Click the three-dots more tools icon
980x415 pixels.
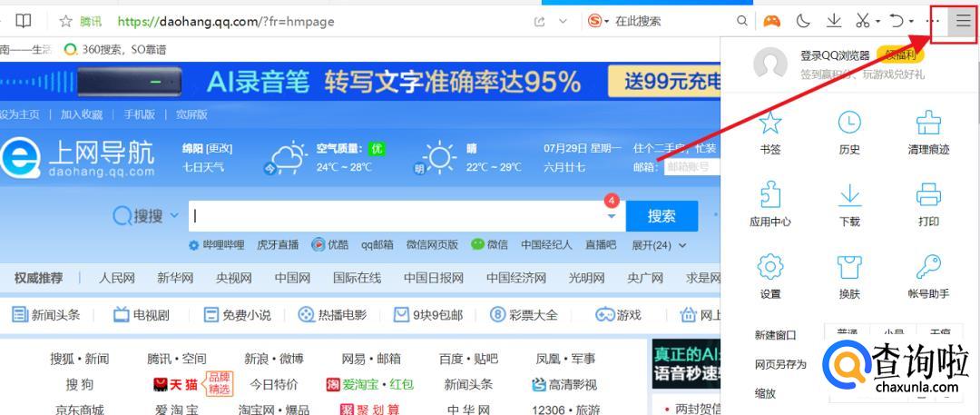[933, 21]
